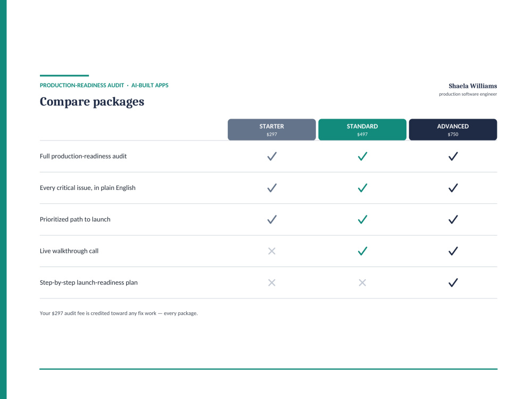Click the Production-Readiness Audit label
Viewport: 532px width, 399px height.
[x=82, y=86]
